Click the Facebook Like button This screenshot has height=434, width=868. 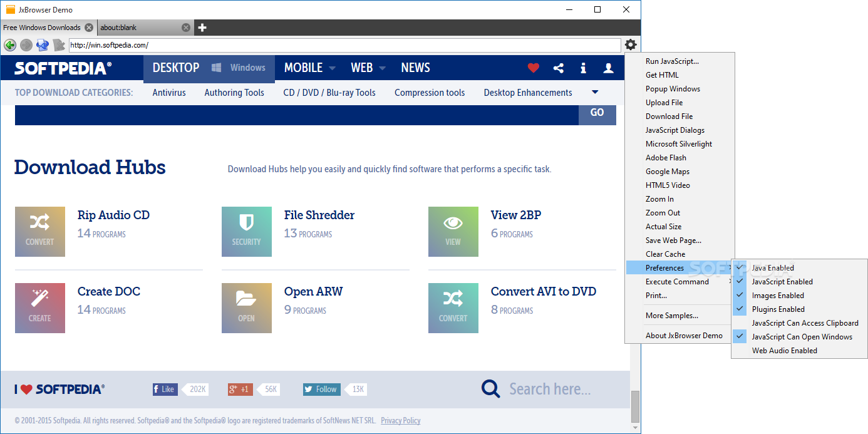click(165, 390)
